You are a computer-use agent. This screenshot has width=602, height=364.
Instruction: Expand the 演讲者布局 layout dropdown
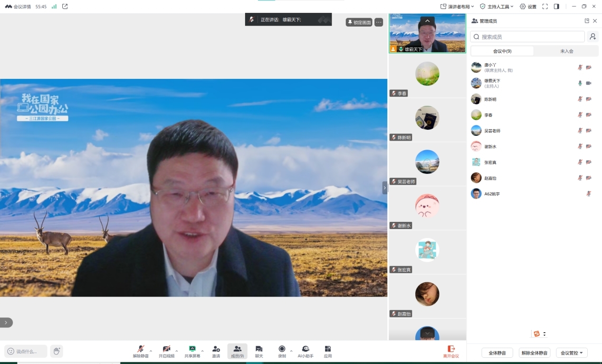(x=457, y=7)
